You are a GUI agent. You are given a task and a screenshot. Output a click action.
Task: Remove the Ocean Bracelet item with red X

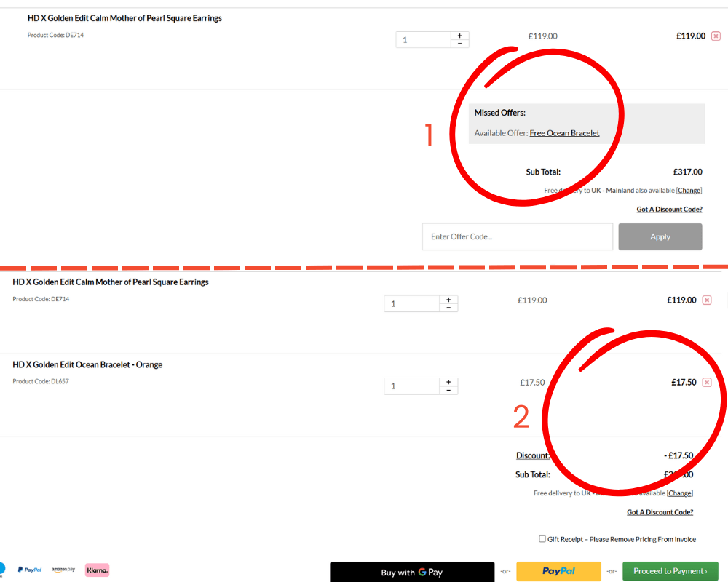(707, 383)
